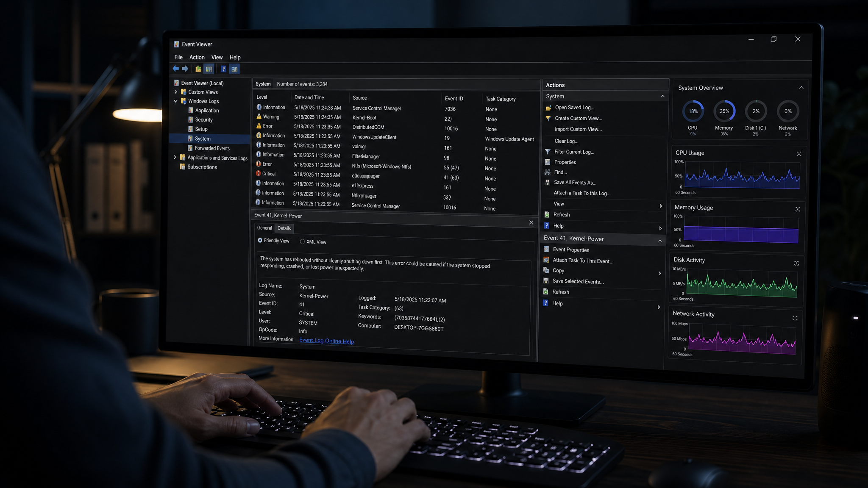
Task: Click Import Custom View... action
Action: (578, 129)
